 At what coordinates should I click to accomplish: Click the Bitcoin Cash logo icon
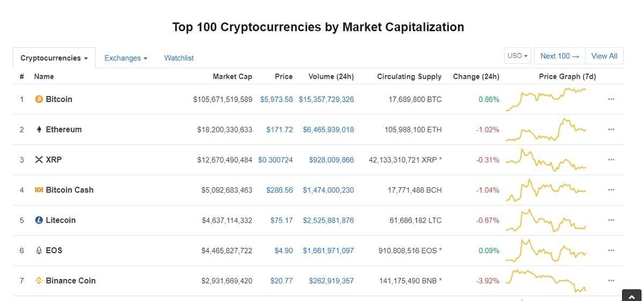coord(39,190)
